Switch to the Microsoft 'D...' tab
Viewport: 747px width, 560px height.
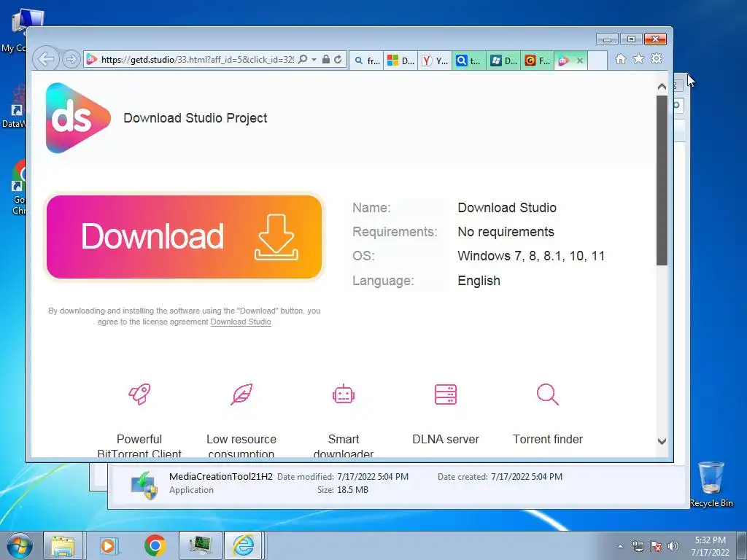click(400, 61)
